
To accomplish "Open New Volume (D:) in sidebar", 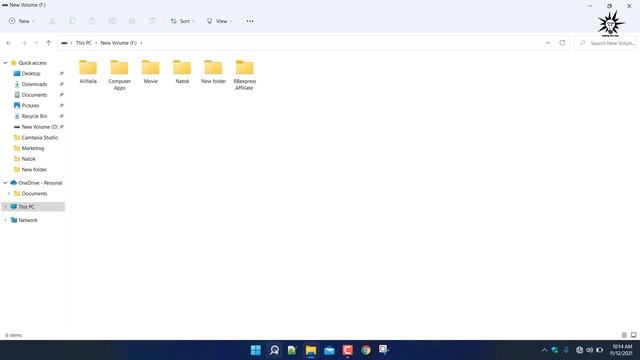I will pyautogui.click(x=39, y=127).
